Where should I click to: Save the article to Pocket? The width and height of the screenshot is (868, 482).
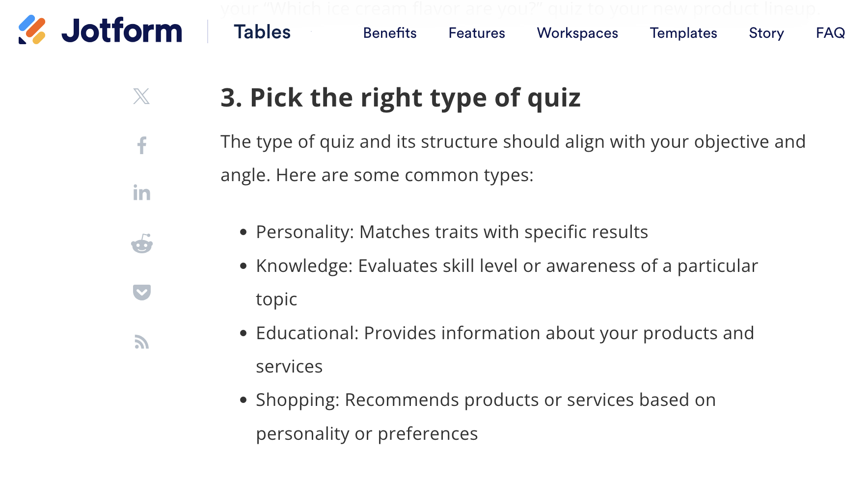point(142,293)
